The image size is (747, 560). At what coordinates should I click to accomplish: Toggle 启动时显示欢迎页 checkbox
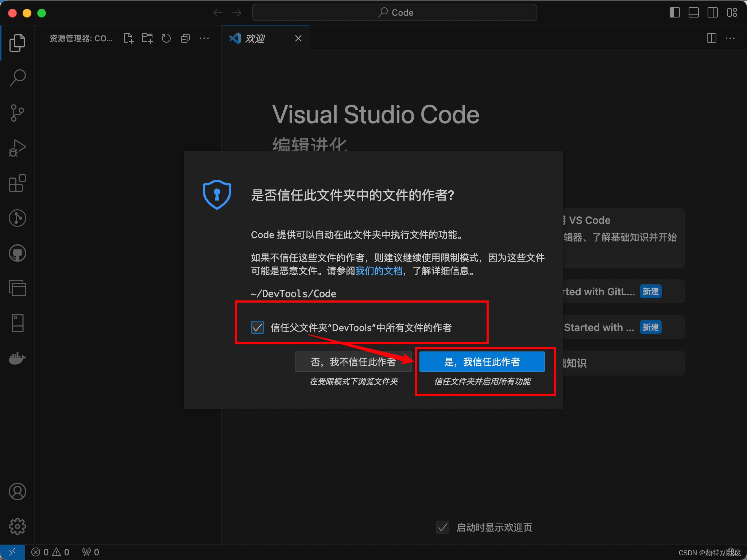[x=443, y=527]
